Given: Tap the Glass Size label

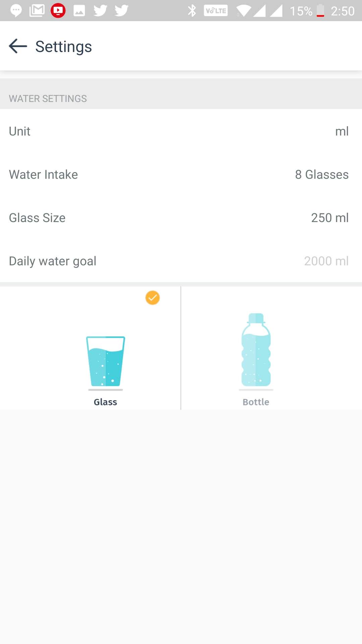Looking at the screenshot, I should tap(37, 218).
